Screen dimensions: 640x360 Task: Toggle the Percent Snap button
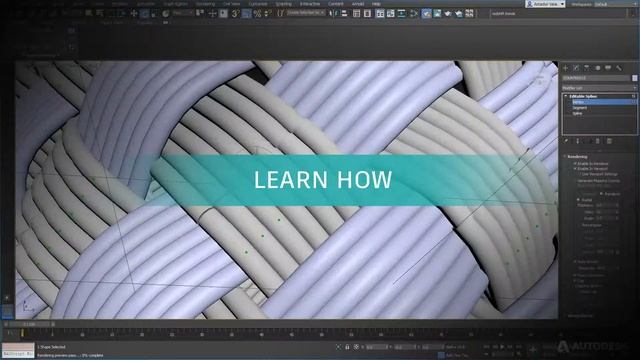[x=257, y=13]
